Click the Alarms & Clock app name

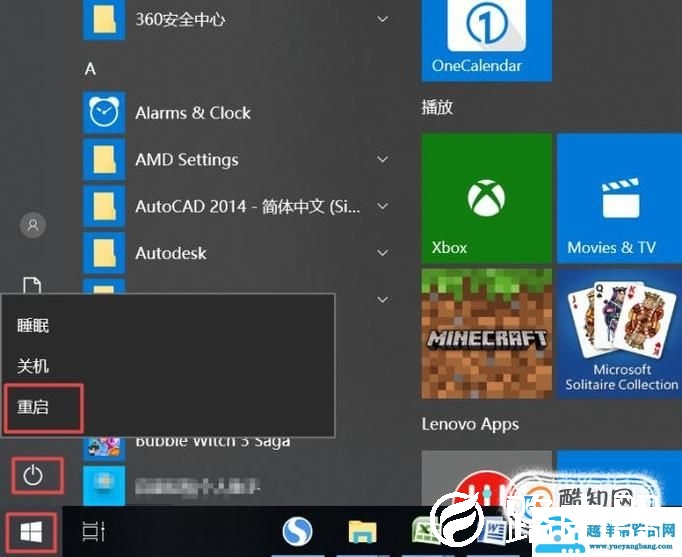point(193,113)
